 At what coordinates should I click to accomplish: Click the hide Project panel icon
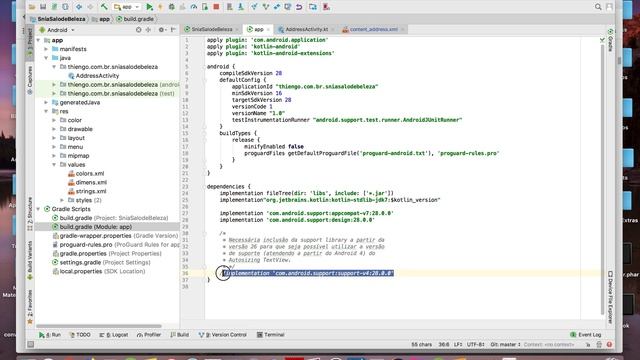(x=173, y=30)
